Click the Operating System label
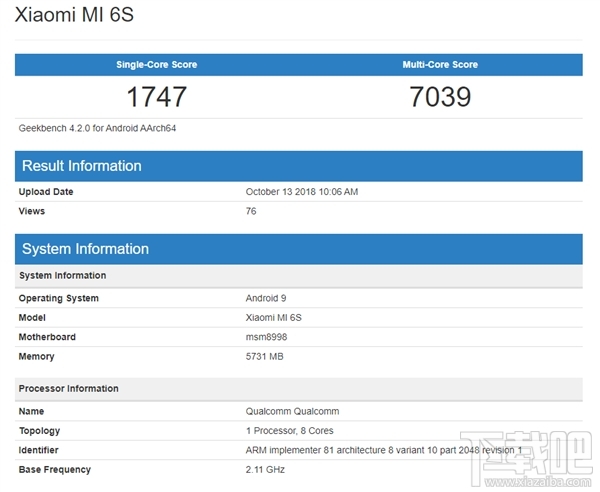The width and height of the screenshot is (600, 492). click(x=59, y=298)
